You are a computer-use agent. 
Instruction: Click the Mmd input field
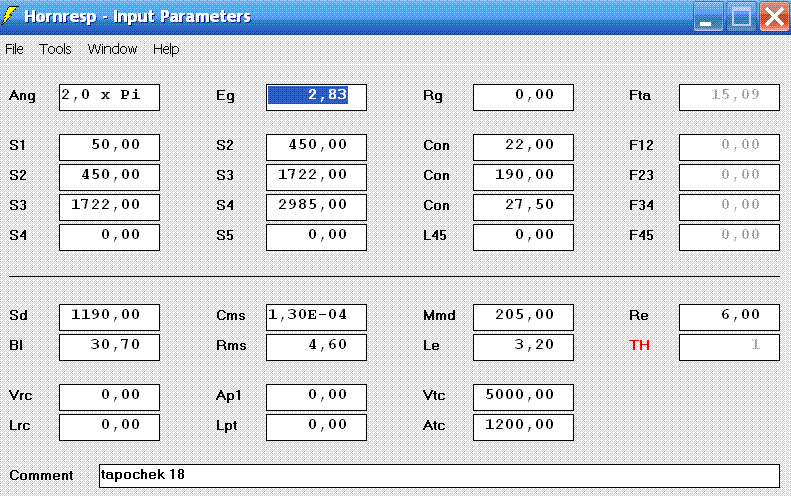coord(523,317)
